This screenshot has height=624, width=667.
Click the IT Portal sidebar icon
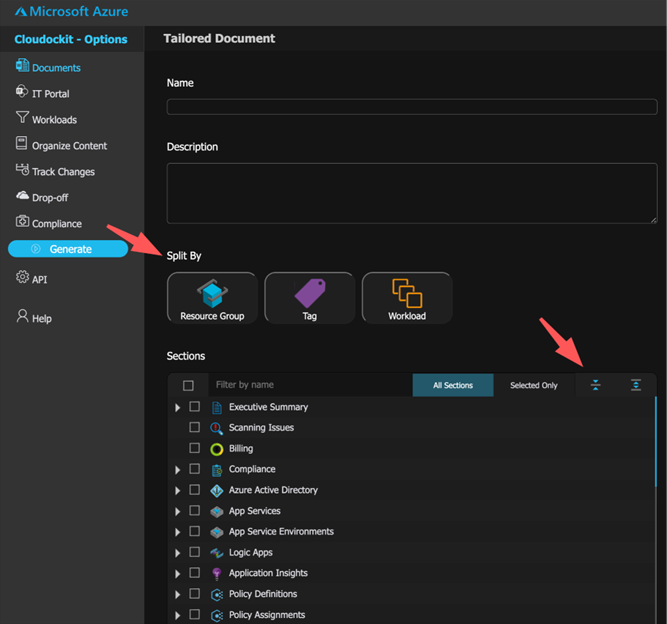point(22,91)
